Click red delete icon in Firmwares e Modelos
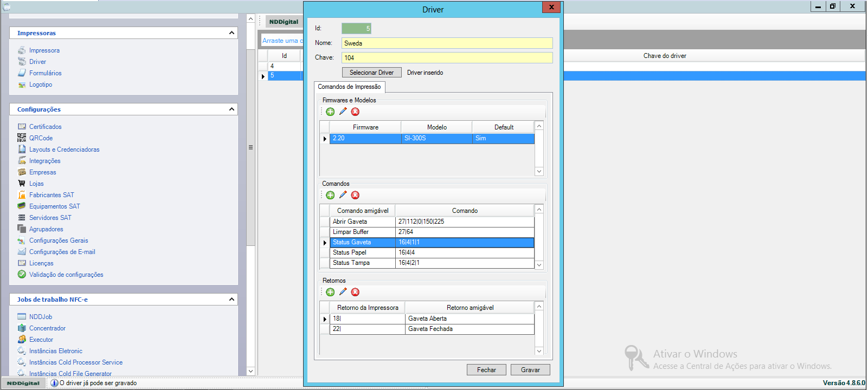The width and height of the screenshot is (868, 390). [x=355, y=112]
